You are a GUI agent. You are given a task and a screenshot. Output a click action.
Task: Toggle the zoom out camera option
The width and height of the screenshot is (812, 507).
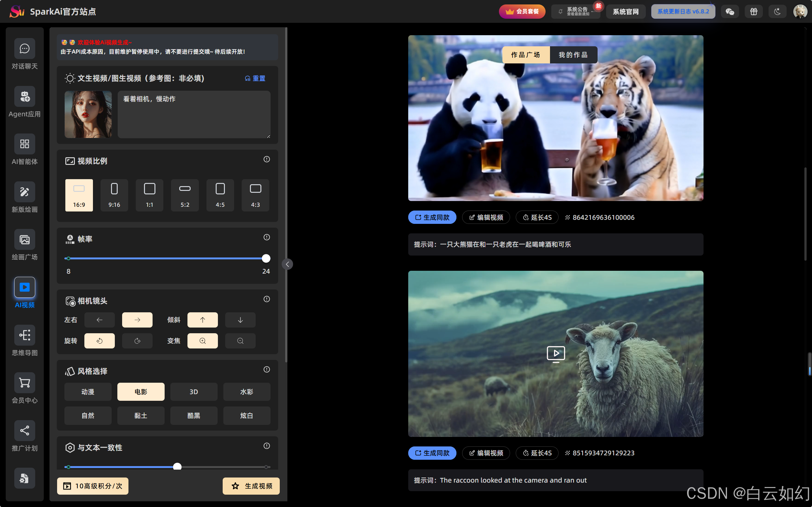pos(240,341)
